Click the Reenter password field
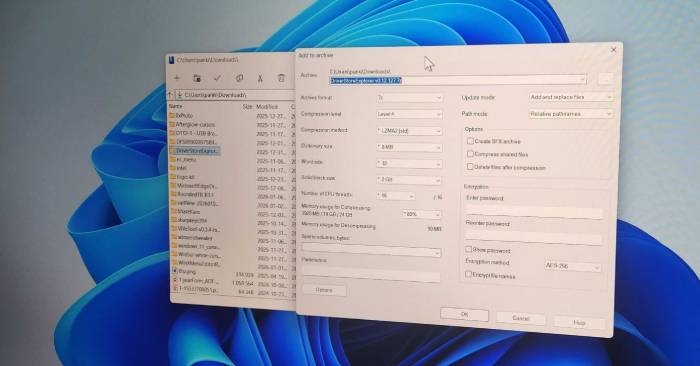This screenshot has width=700, height=366. pyautogui.click(x=533, y=236)
